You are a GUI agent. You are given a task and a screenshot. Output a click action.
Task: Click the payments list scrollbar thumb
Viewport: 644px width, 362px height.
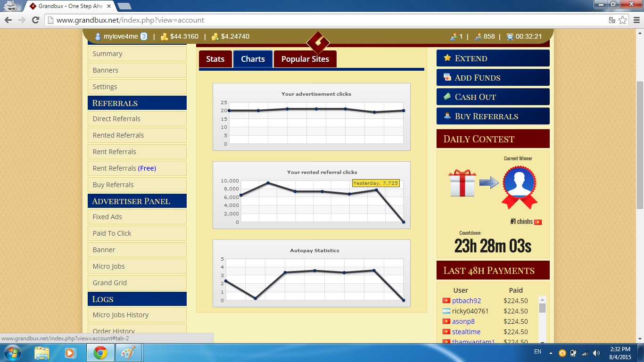542,308
